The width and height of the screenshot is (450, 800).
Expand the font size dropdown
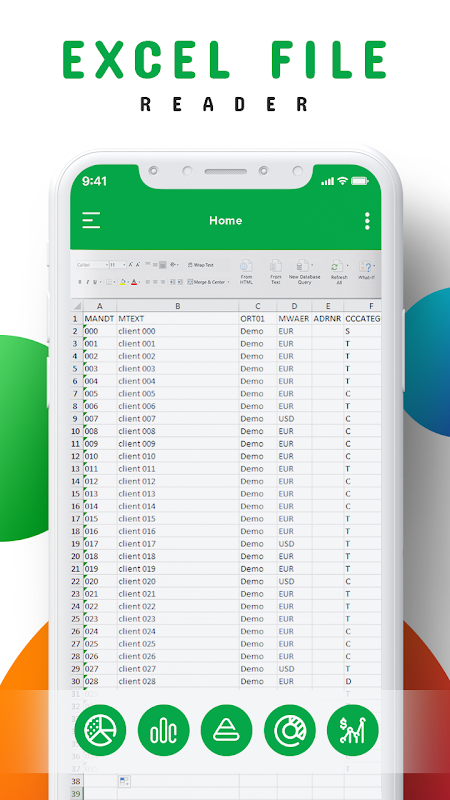point(124,265)
